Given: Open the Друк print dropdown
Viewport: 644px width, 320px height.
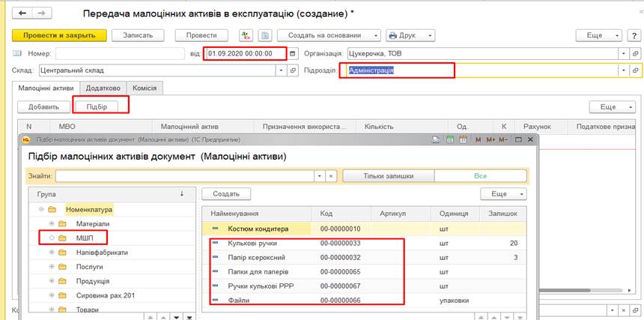Looking at the screenshot, I should [411, 35].
